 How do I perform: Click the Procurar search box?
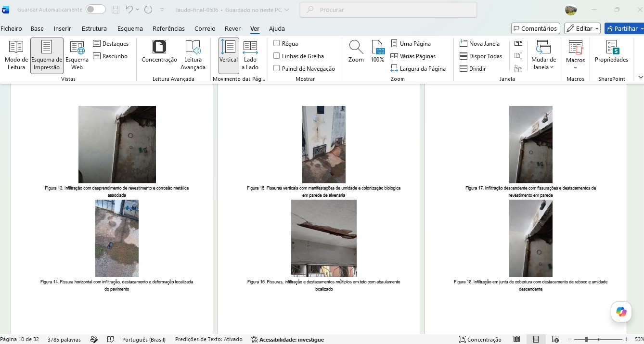pyautogui.click(x=388, y=10)
